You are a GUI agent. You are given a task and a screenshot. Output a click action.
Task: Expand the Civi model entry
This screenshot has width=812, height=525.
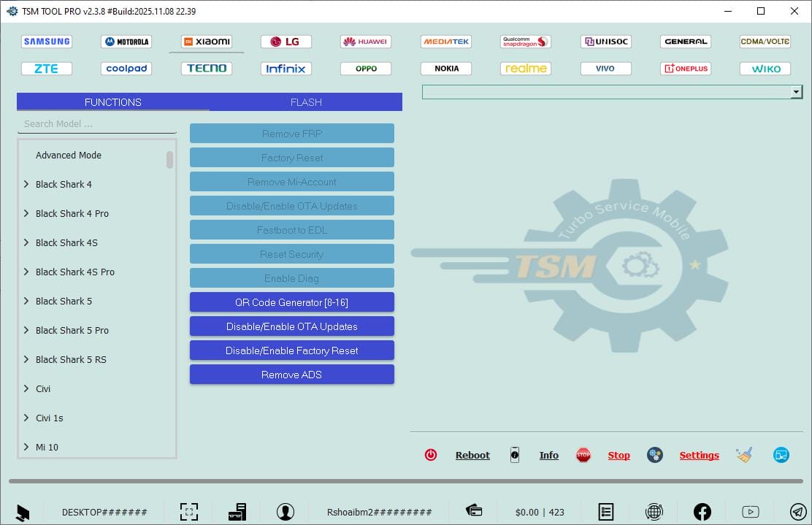[x=26, y=388]
